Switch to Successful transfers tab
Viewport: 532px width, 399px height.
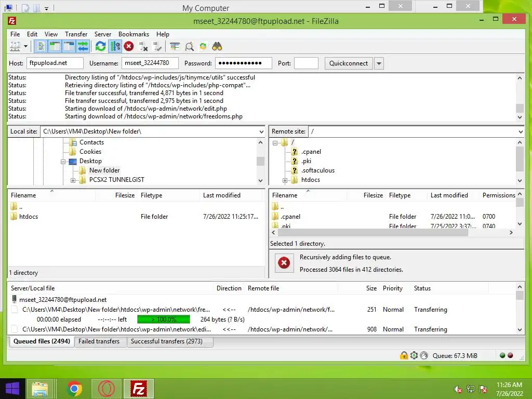167,341
